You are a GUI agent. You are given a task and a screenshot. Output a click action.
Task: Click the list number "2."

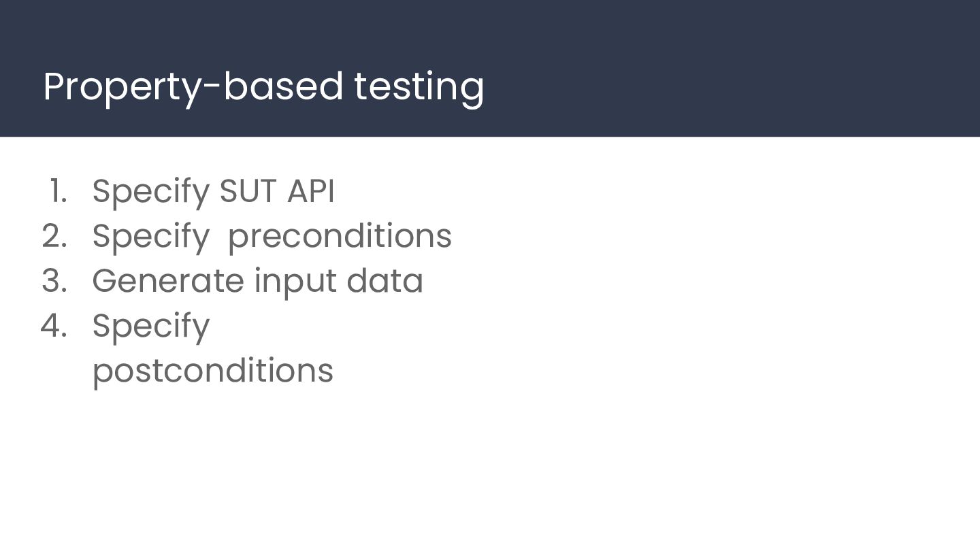tap(54, 236)
